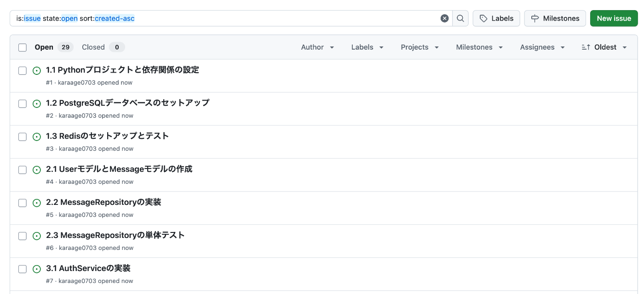Switch to the Closed 0 issues tab
644x294 pixels.
pos(103,47)
